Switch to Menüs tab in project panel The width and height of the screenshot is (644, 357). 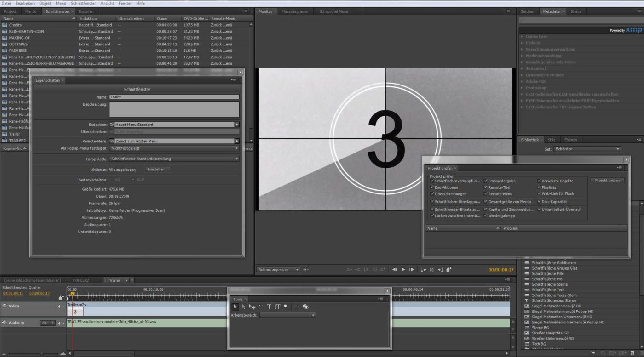point(31,11)
